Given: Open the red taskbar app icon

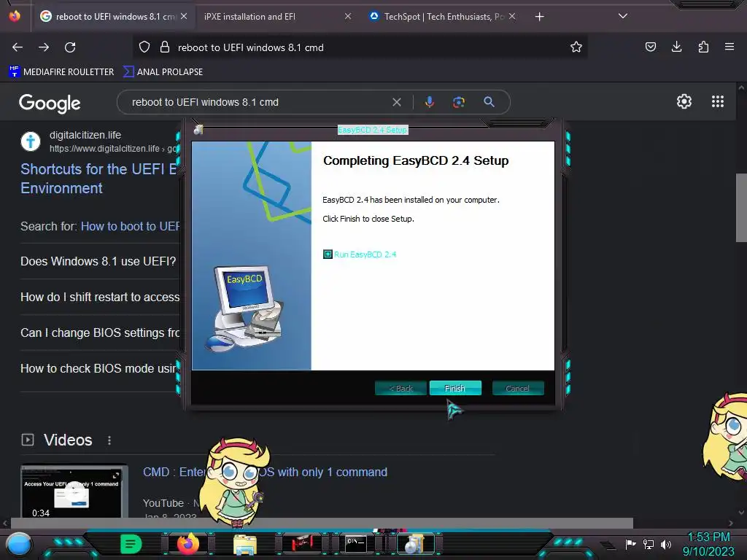Looking at the screenshot, I should click(x=301, y=544).
